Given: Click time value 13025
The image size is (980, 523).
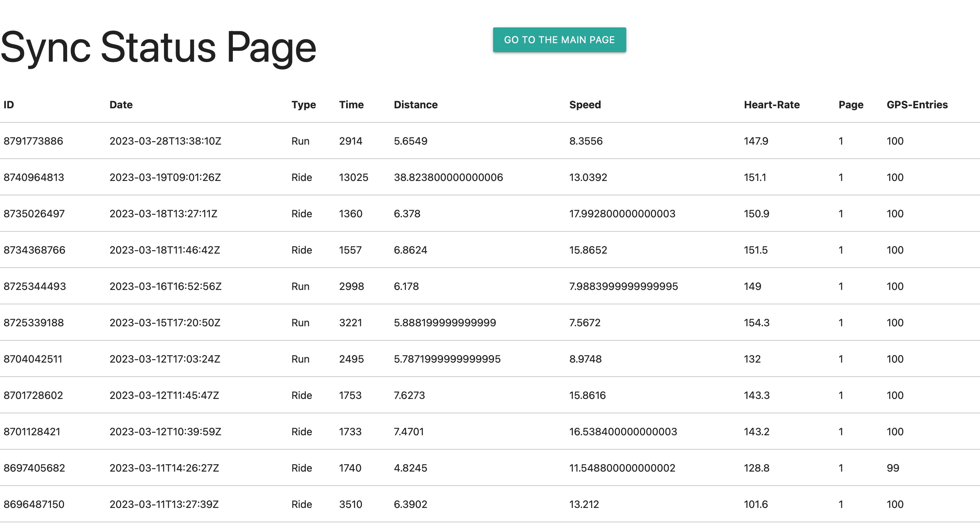Looking at the screenshot, I should click(353, 178).
